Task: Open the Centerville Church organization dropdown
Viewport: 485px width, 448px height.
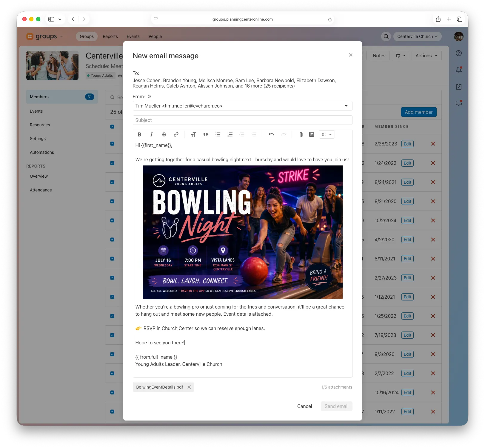Action: [417, 36]
